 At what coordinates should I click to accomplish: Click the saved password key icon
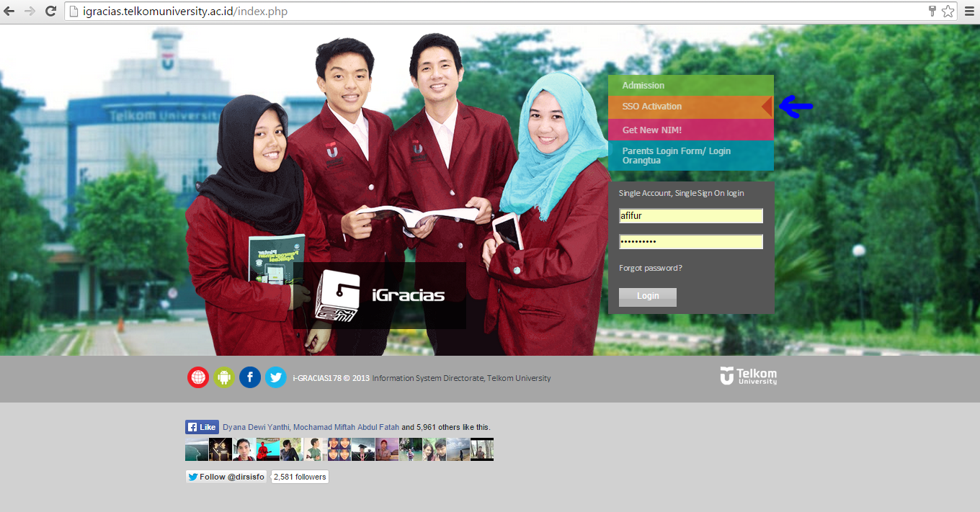[932, 12]
